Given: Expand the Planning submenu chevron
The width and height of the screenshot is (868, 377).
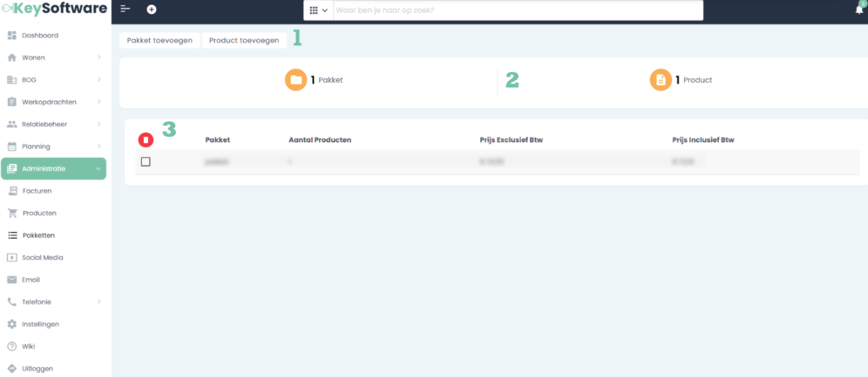Looking at the screenshot, I should point(99,146).
